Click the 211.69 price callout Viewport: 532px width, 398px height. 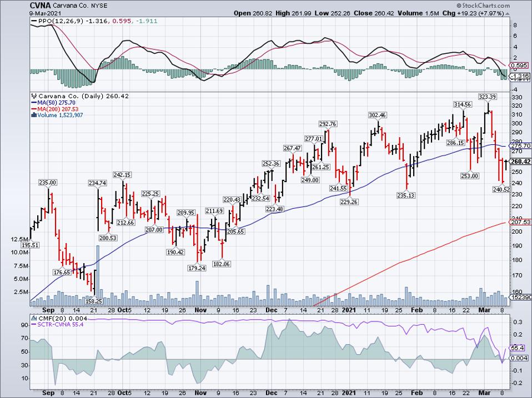(214, 211)
